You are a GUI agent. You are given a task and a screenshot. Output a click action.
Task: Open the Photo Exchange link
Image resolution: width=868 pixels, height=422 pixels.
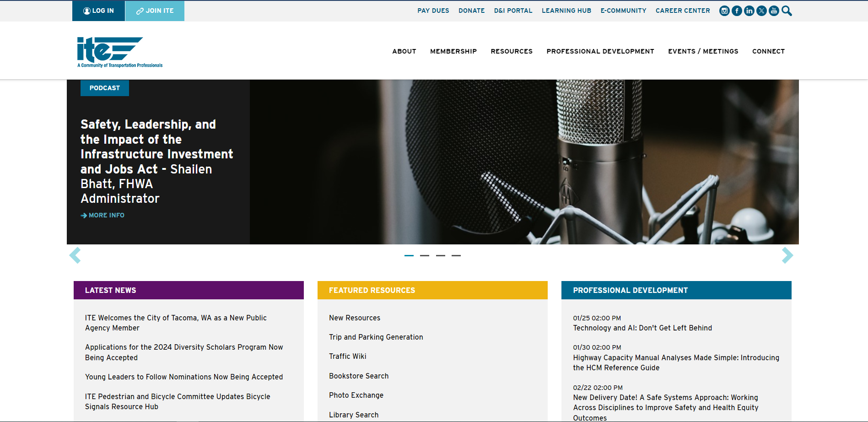pyautogui.click(x=356, y=395)
